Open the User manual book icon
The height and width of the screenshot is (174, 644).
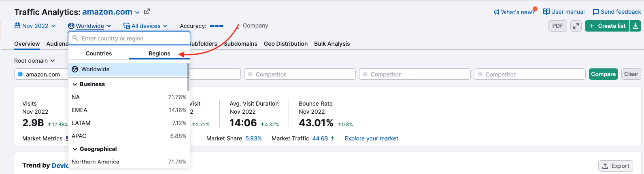(x=546, y=12)
